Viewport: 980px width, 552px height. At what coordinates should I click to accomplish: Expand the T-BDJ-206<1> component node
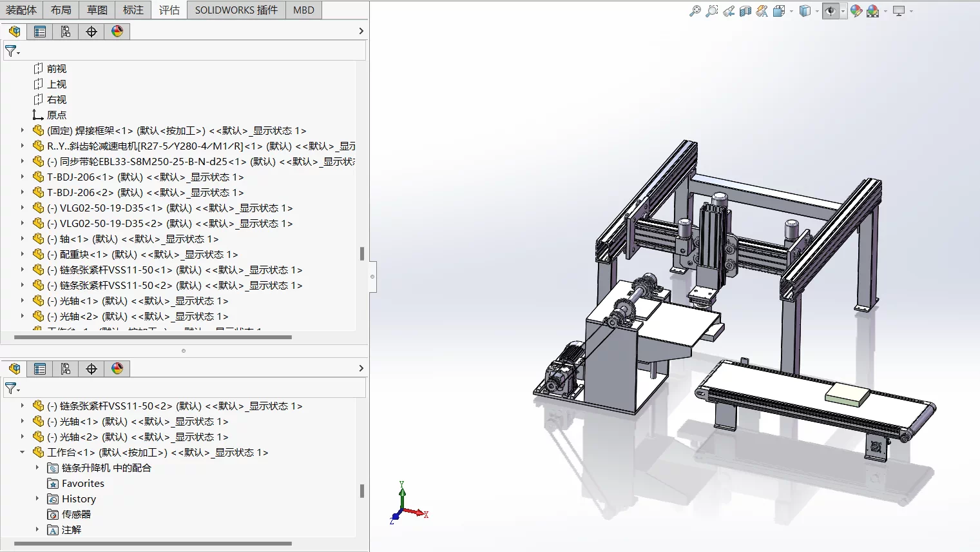tap(23, 177)
